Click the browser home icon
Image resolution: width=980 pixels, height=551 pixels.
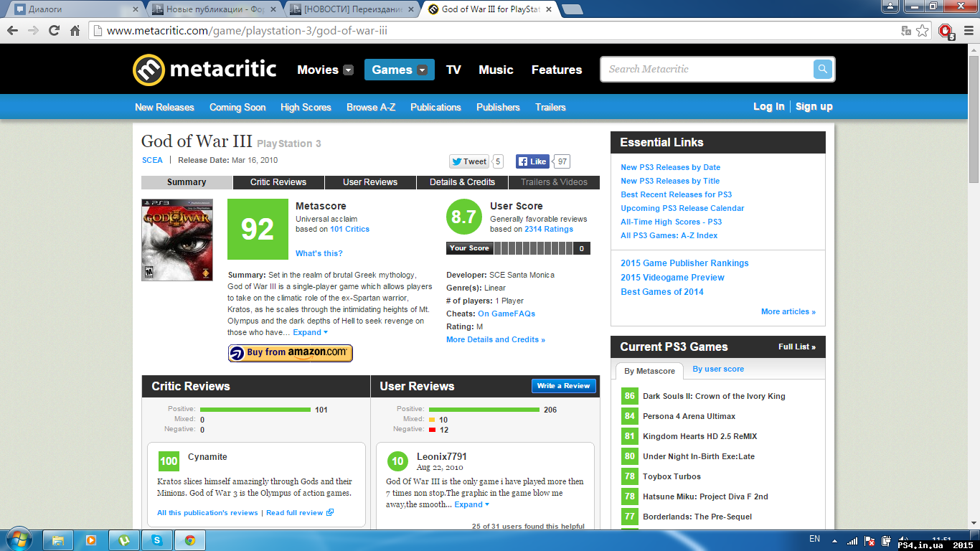pyautogui.click(x=75, y=31)
